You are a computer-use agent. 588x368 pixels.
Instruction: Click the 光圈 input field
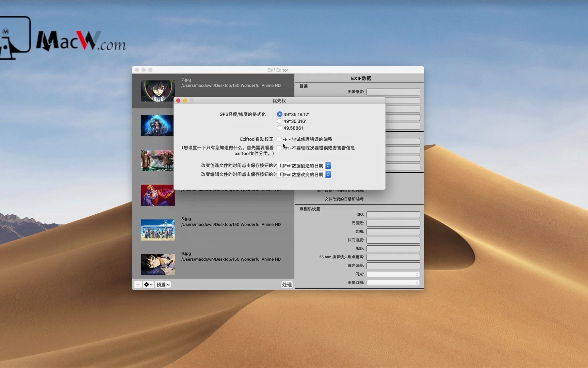(x=393, y=232)
